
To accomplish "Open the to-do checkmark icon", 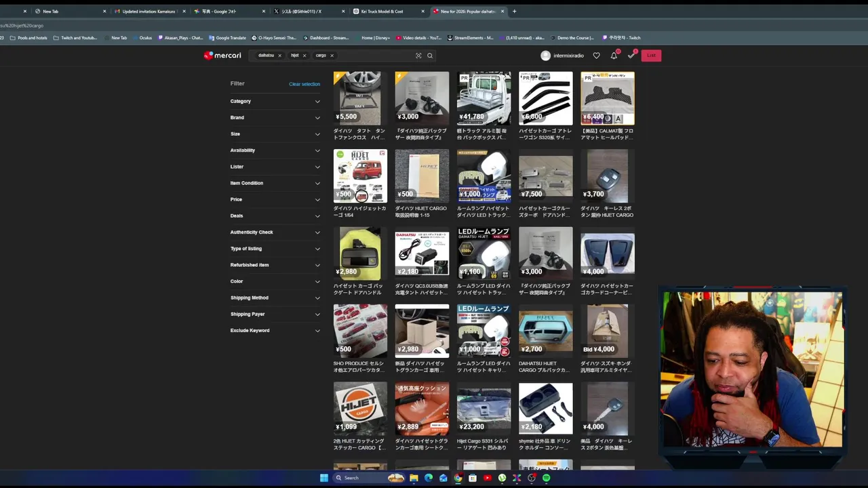I will tap(631, 56).
